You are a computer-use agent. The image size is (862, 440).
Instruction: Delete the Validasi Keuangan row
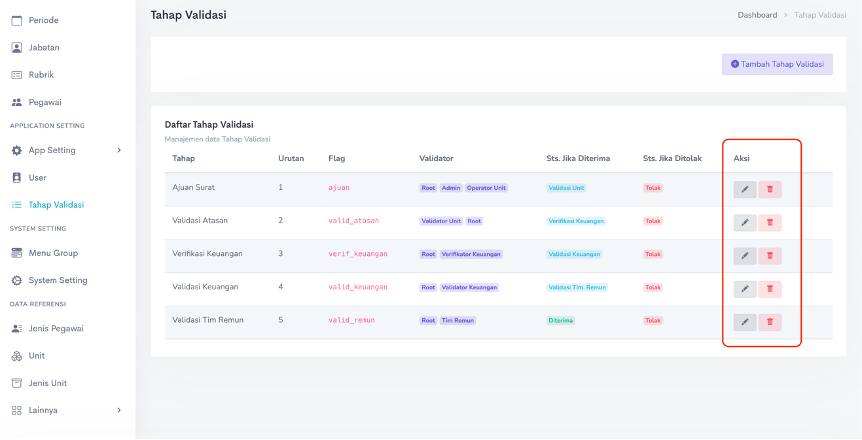tap(770, 289)
